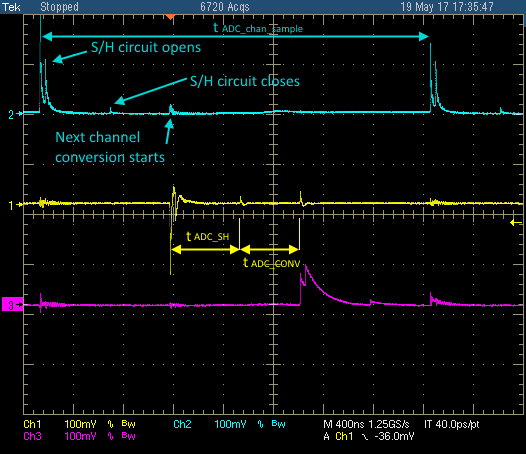The height and width of the screenshot is (454, 526).
Task: Click the S/H circuit opens annotation
Action: (x=146, y=47)
